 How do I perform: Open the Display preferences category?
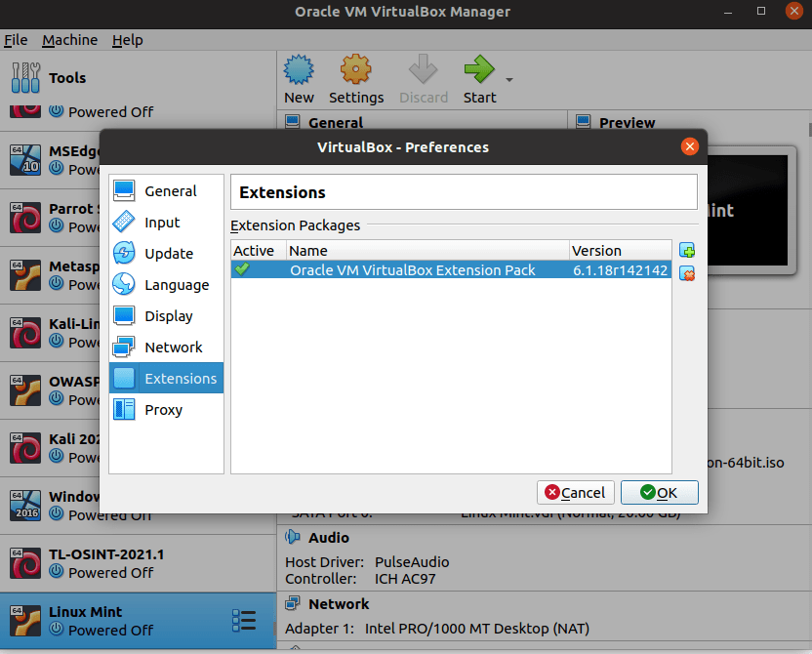pyautogui.click(x=168, y=316)
